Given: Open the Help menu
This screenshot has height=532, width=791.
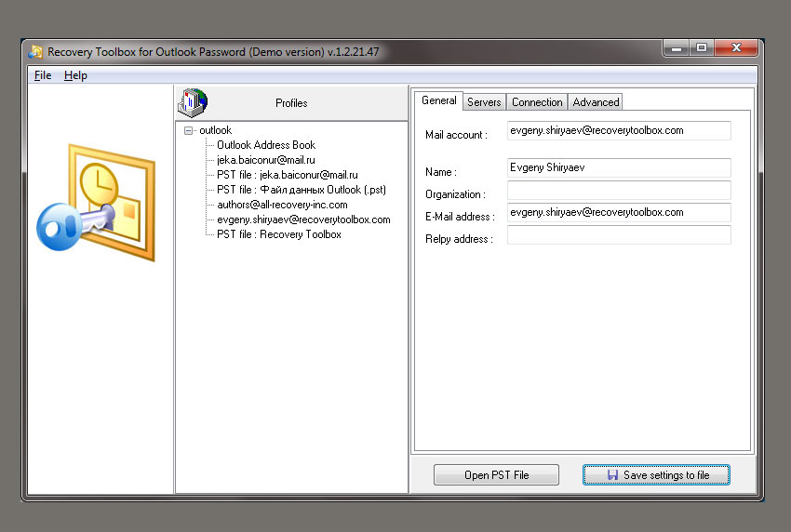Looking at the screenshot, I should pyautogui.click(x=75, y=75).
